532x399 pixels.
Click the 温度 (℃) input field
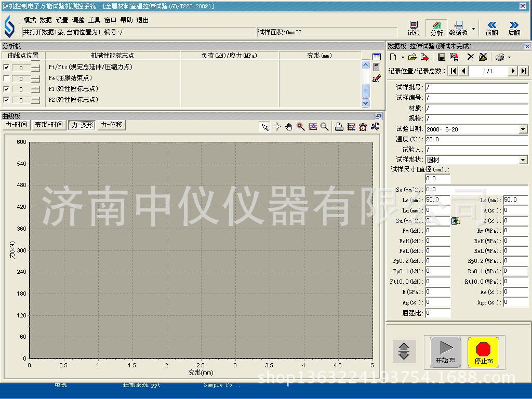click(x=476, y=139)
